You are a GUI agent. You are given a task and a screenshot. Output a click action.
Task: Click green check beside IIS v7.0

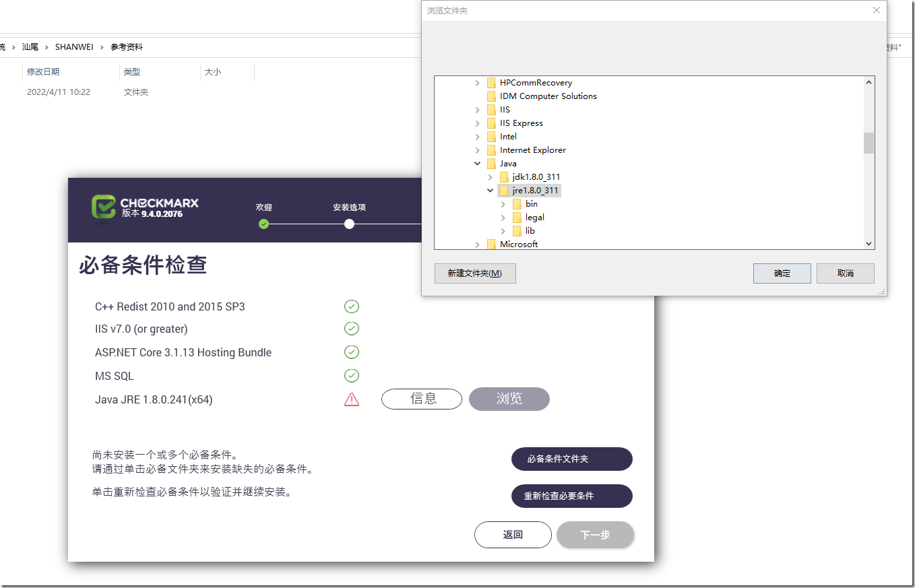[x=352, y=329]
